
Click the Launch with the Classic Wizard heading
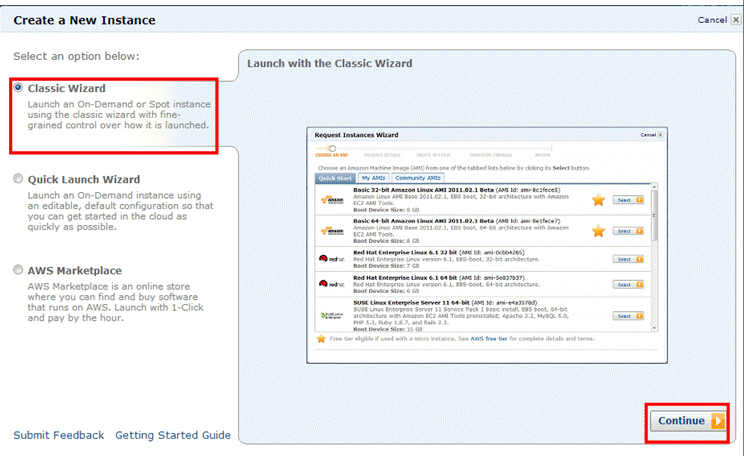(329, 64)
